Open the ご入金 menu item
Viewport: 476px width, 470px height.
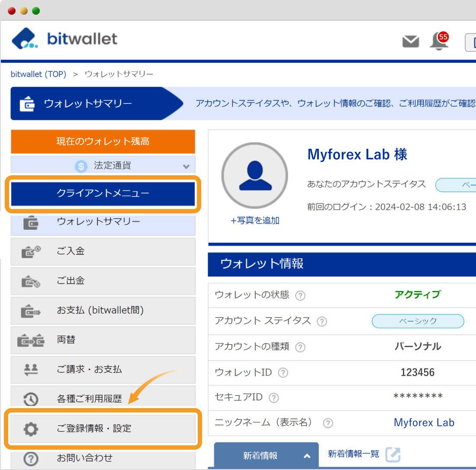[103, 252]
